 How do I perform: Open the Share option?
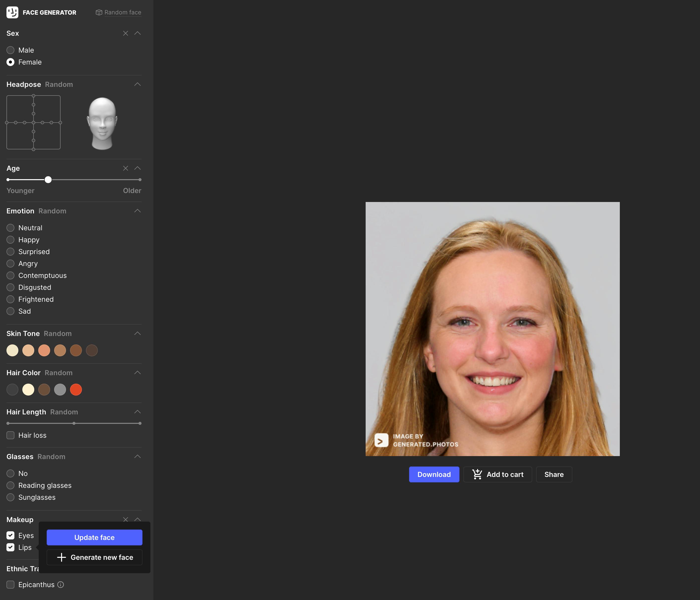(x=554, y=474)
